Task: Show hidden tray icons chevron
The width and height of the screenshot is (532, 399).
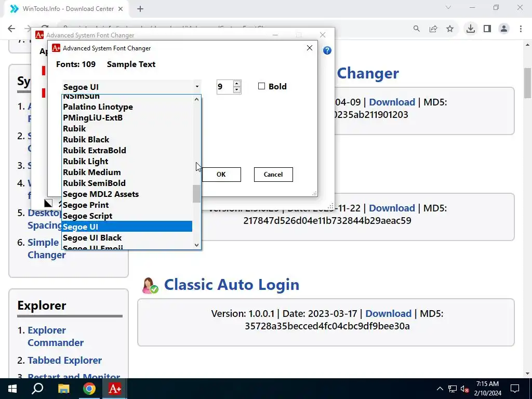Action: pos(440,389)
